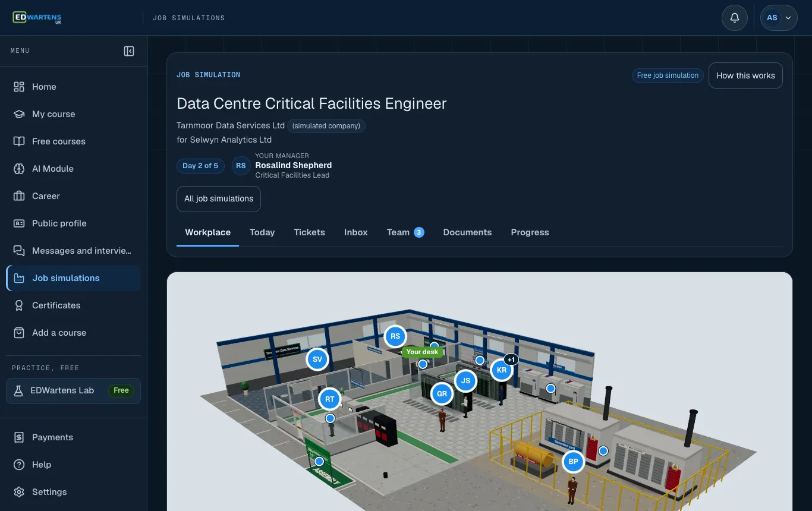The width and height of the screenshot is (812, 511).
Task: Click the All job simulations button
Action: click(x=219, y=199)
